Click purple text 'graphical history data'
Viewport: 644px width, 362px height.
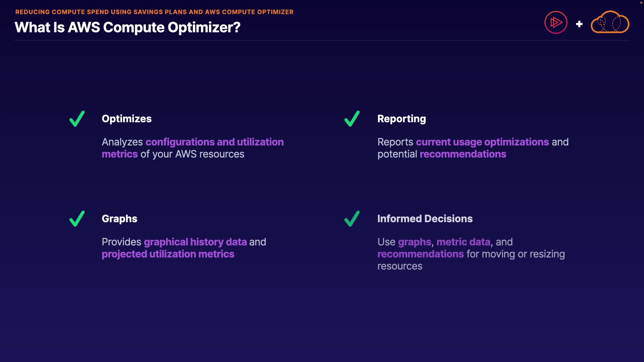click(195, 242)
